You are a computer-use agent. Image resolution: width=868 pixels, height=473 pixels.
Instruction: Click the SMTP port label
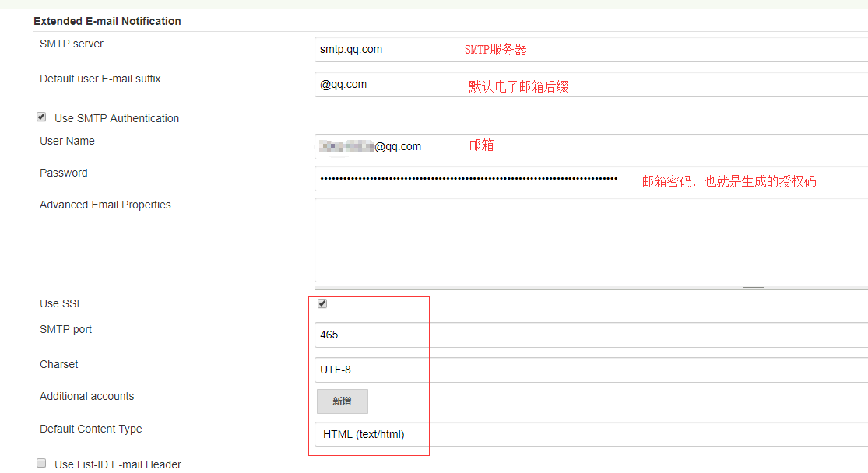(66, 329)
